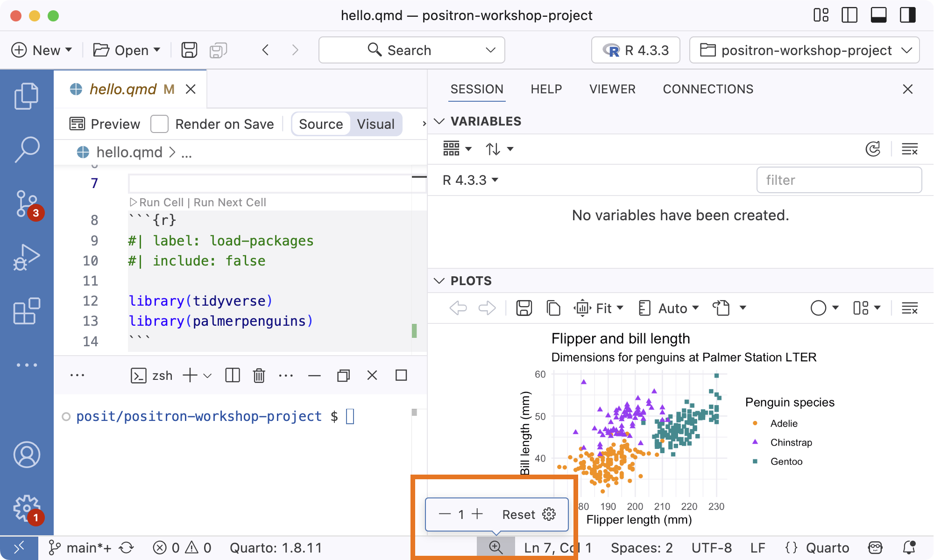Screen dimensions: 934x560
Task: Show next plot arrow
Action: tap(487, 308)
